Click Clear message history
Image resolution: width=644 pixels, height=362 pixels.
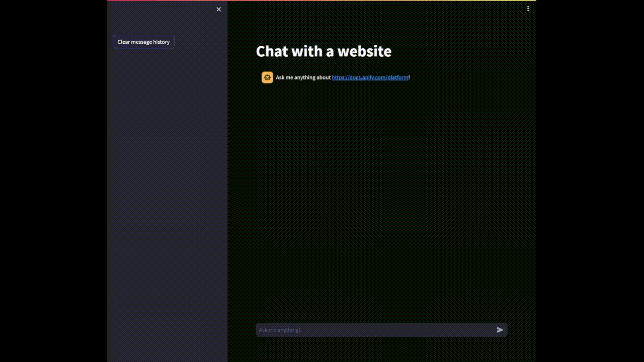(x=143, y=42)
